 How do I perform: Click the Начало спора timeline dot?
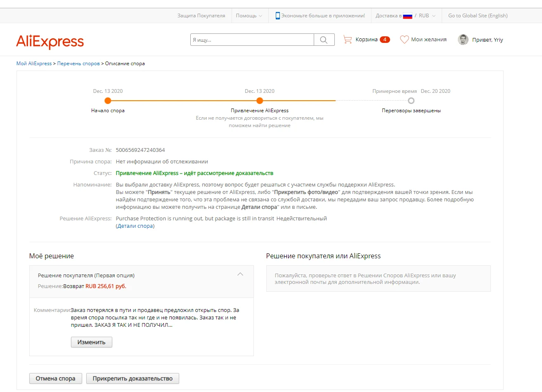pyautogui.click(x=108, y=101)
